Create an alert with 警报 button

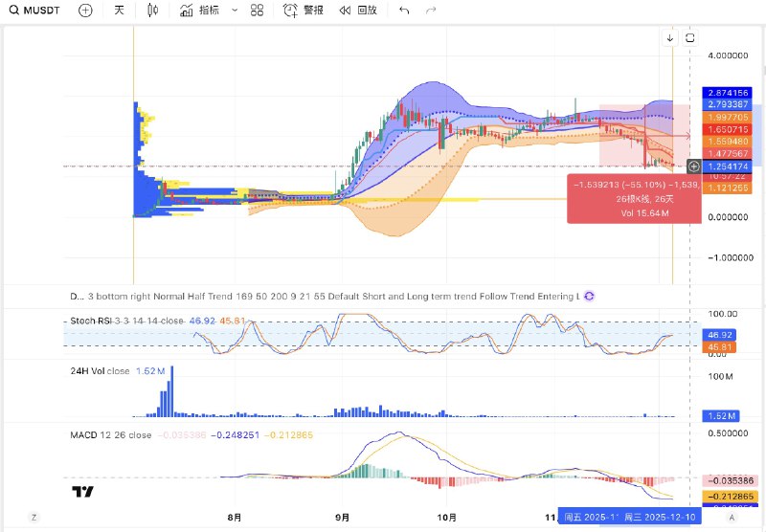click(304, 11)
